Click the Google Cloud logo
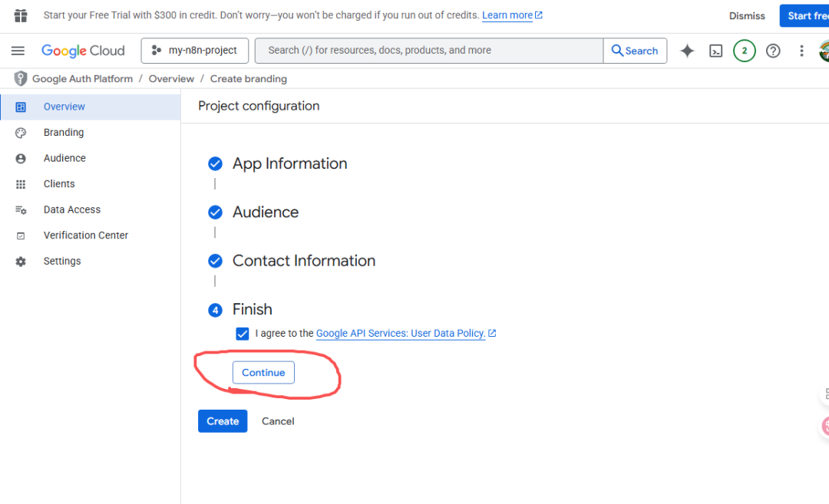 [x=83, y=51]
